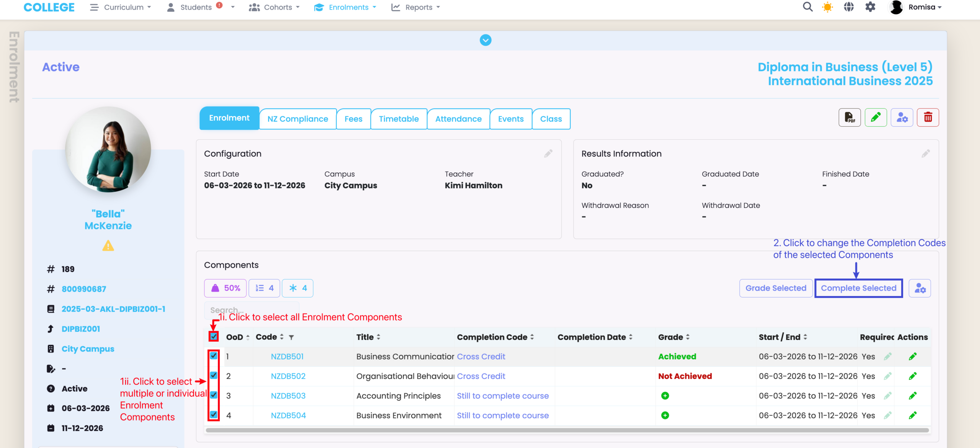Screen dimensions: 980x448
Task: Switch to the NZ Compliance tab
Action: tap(297, 119)
